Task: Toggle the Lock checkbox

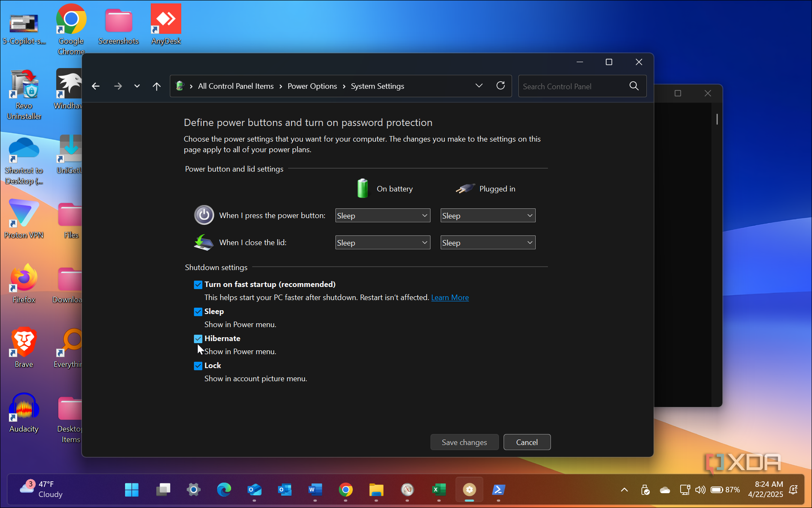Action: pos(198,366)
